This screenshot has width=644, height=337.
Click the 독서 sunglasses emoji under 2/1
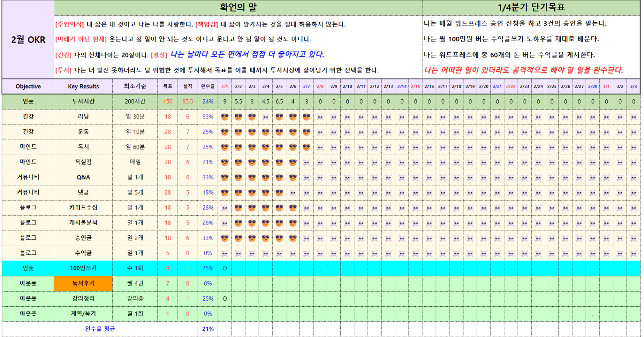tap(225, 147)
